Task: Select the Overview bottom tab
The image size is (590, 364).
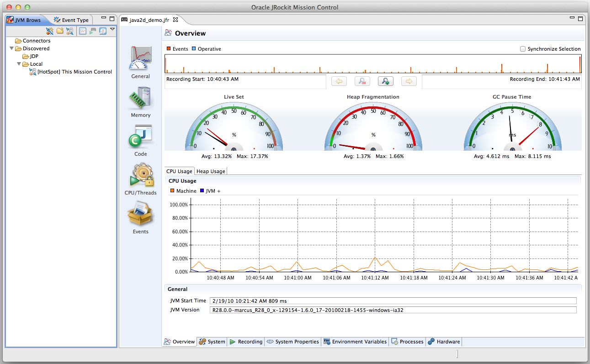Action: pyautogui.click(x=180, y=342)
